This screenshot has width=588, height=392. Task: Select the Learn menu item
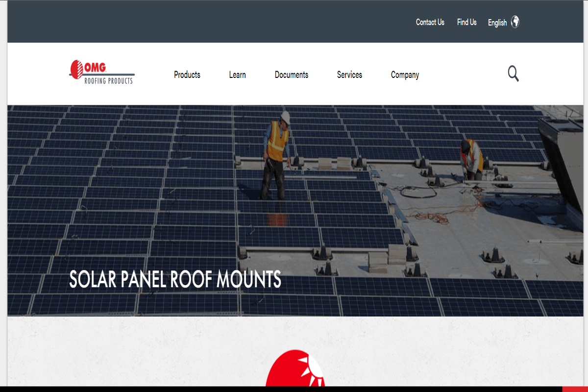click(x=237, y=74)
